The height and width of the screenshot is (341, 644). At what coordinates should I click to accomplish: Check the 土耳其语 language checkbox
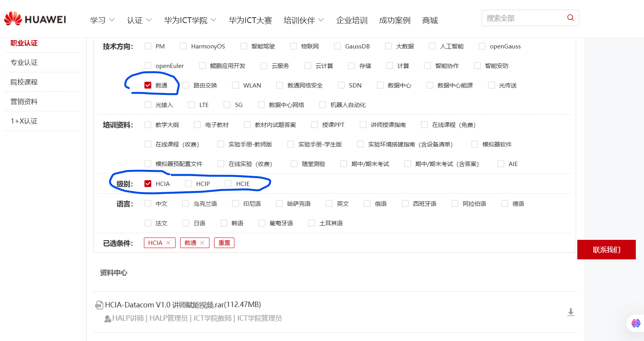point(312,223)
